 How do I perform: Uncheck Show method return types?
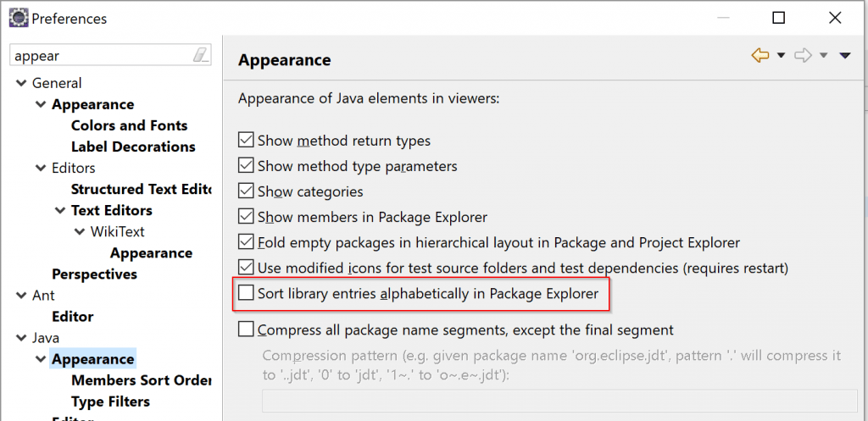tap(246, 140)
